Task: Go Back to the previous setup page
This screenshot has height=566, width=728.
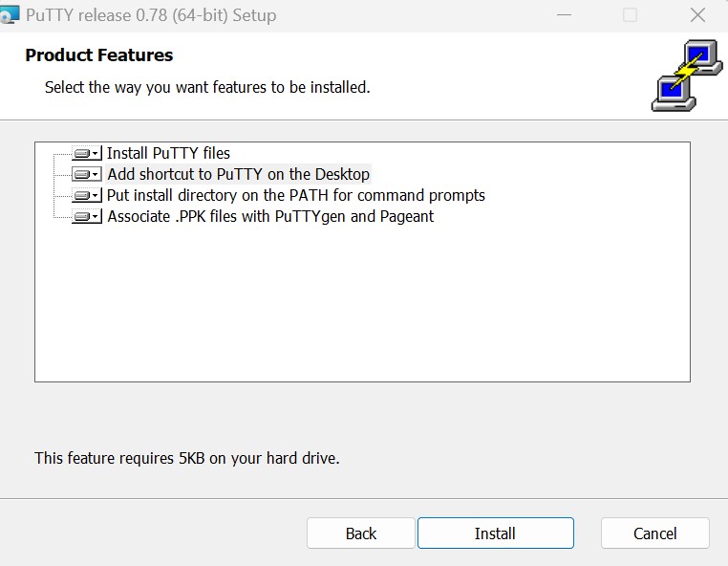Action: [361, 533]
